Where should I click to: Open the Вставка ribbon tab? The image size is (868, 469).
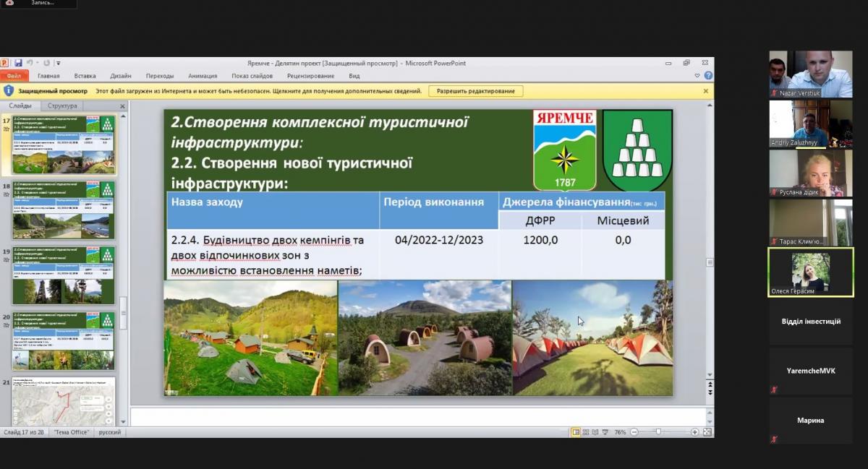point(85,76)
